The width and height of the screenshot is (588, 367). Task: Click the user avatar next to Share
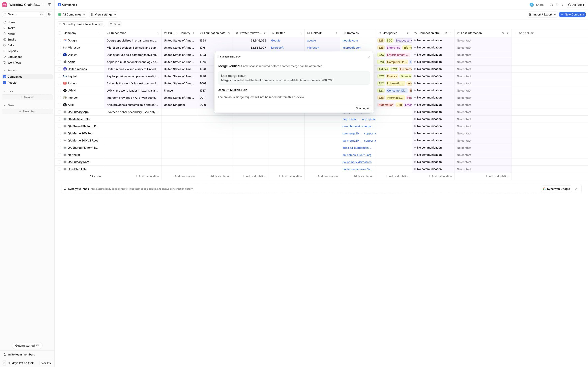tap(532, 5)
